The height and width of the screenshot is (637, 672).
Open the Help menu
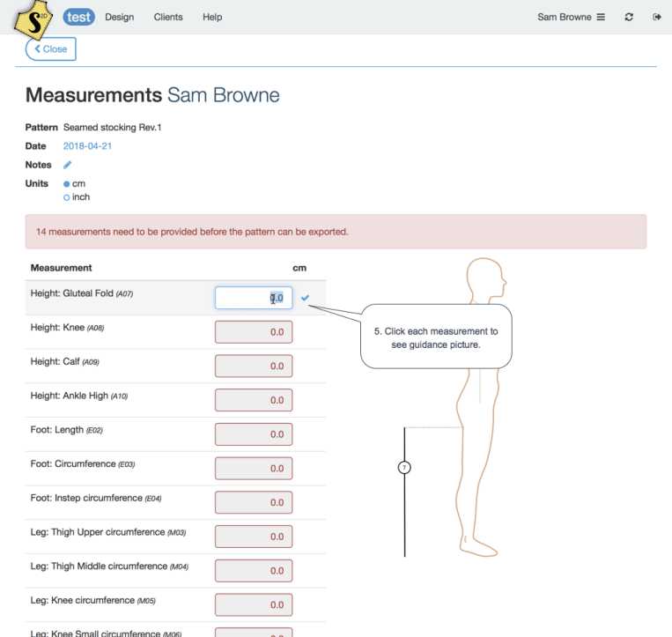[x=212, y=17]
